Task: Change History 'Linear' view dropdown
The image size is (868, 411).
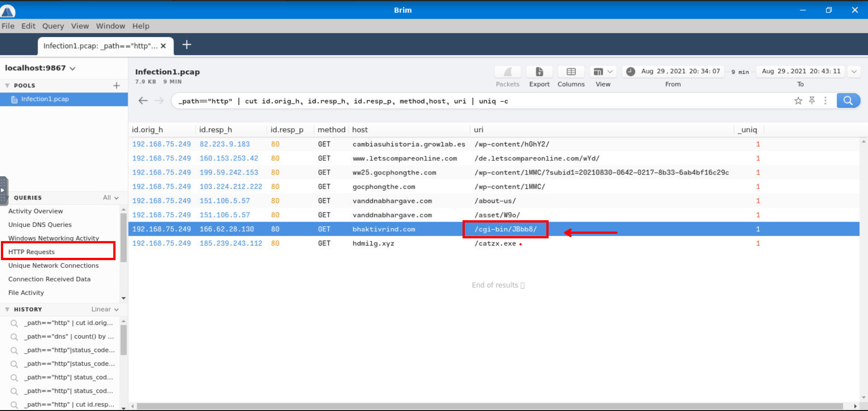Action: click(x=105, y=309)
